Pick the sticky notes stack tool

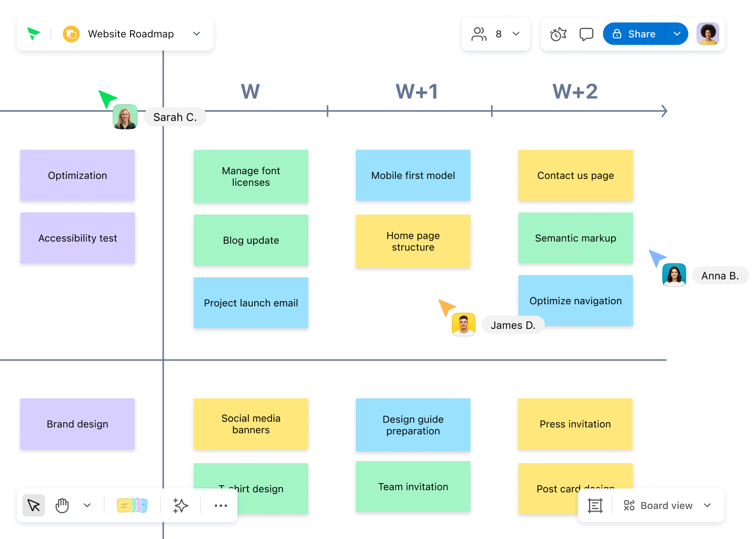click(132, 505)
